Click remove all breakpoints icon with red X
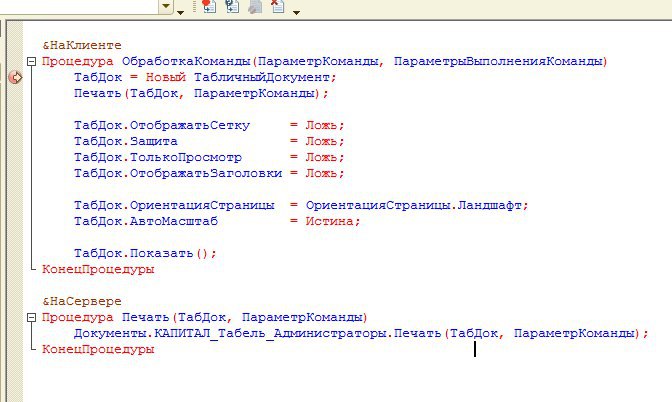This screenshot has height=402, width=672. (x=278, y=6)
